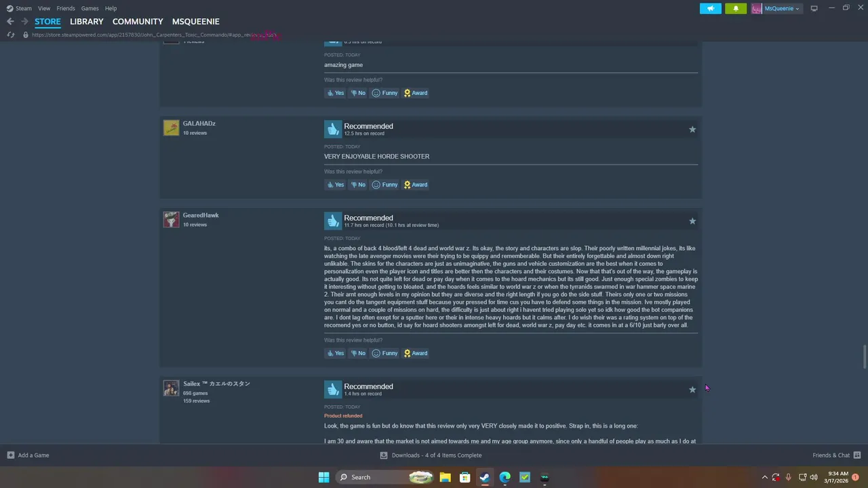Award GALAHADz review
Image resolution: width=868 pixels, height=488 pixels.
click(x=416, y=184)
